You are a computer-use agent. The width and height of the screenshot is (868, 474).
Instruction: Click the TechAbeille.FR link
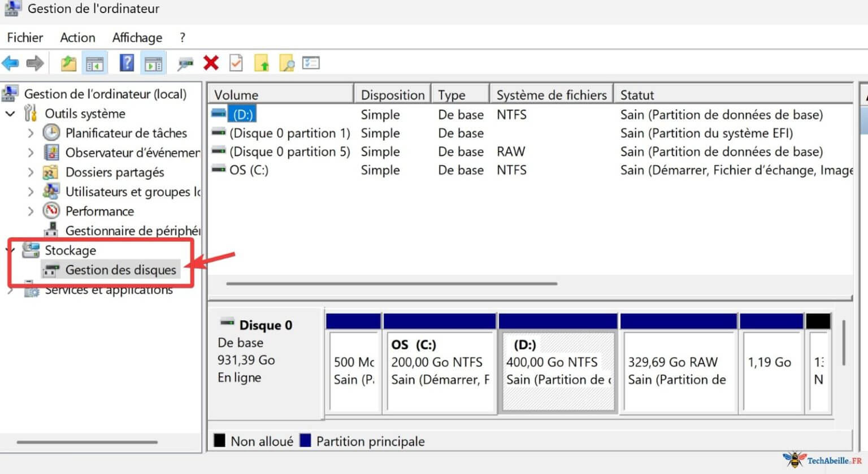tap(822, 460)
